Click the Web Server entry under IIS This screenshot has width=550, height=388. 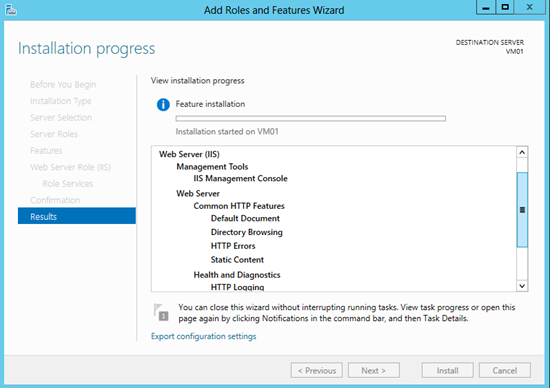click(198, 194)
